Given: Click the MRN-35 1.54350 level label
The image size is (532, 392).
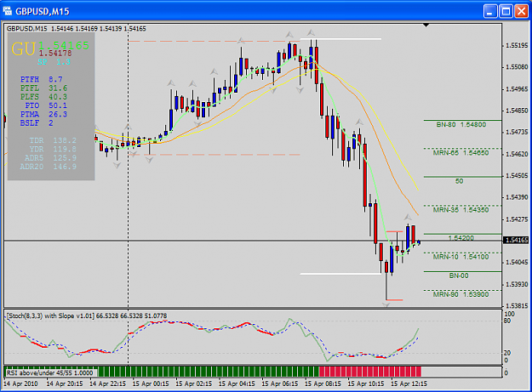Looking at the screenshot, I should point(460,210).
